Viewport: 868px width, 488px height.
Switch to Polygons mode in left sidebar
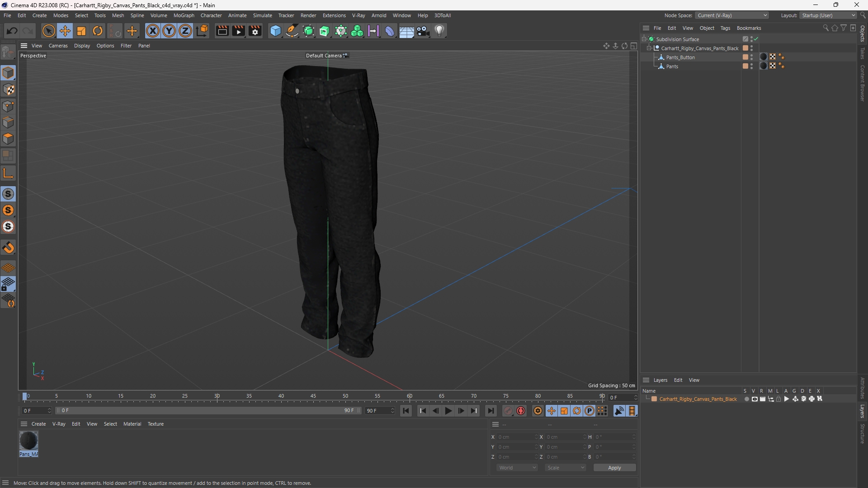[x=8, y=139]
